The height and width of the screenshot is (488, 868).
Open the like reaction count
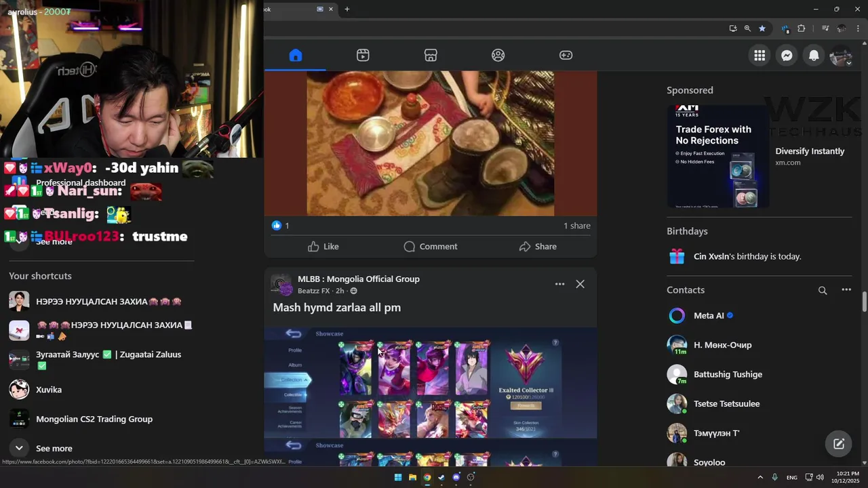coord(280,226)
